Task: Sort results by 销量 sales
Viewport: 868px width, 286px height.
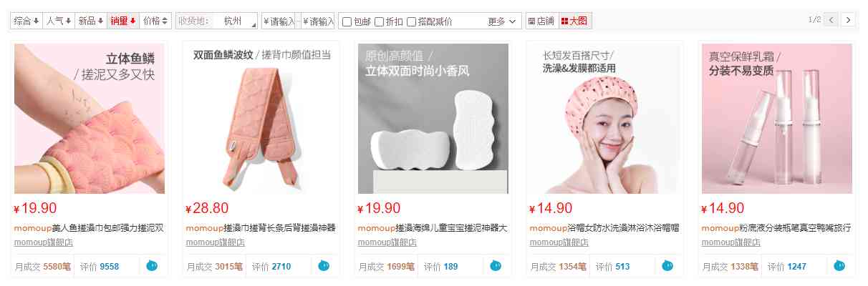Action: pyautogui.click(x=123, y=21)
